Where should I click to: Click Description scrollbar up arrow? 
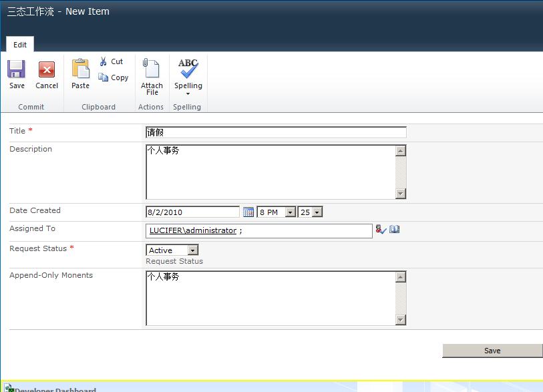click(x=401, y=151)
